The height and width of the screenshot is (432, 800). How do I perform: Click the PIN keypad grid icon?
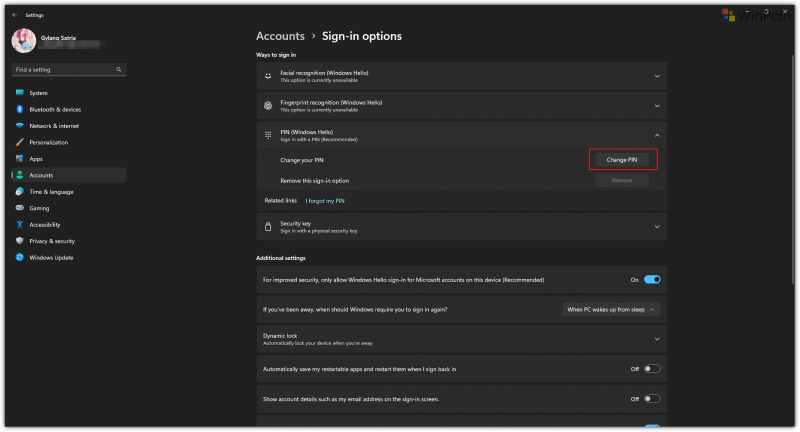(x=268, y=135)
